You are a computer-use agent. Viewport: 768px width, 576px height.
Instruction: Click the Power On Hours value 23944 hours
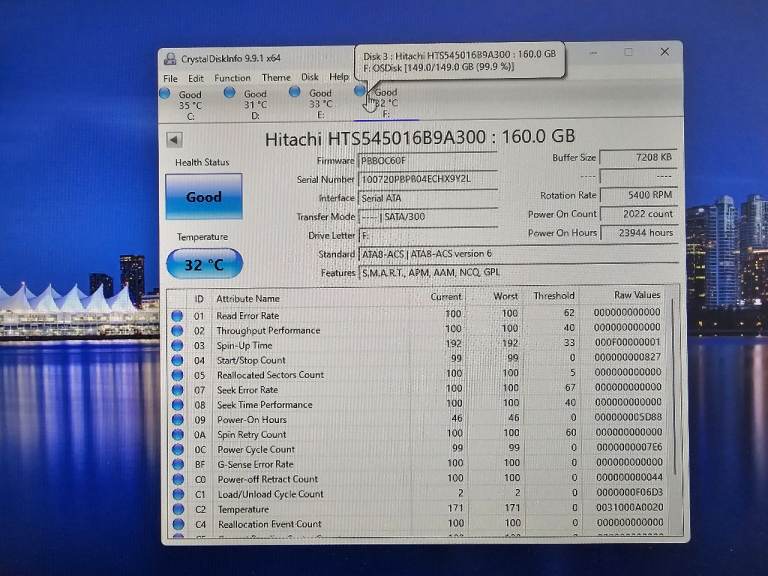pyautogui.click(x=639, y=233)
